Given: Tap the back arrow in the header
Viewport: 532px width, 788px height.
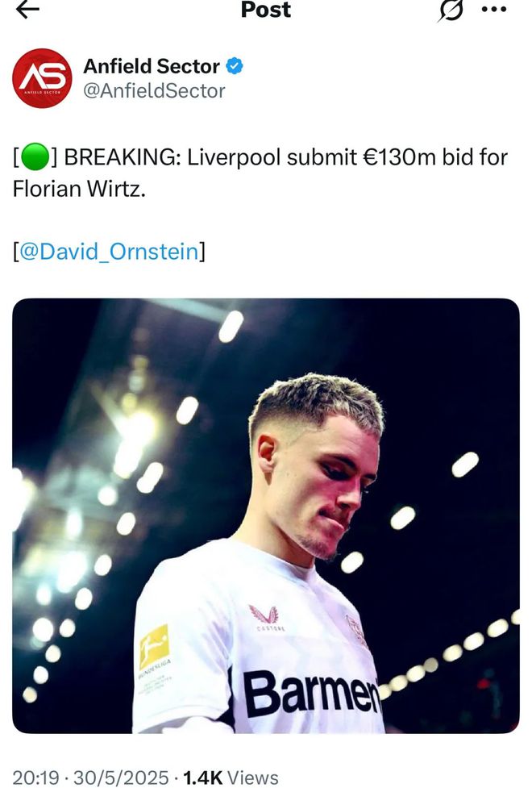Looking at the screenshot, I should 27,10.
